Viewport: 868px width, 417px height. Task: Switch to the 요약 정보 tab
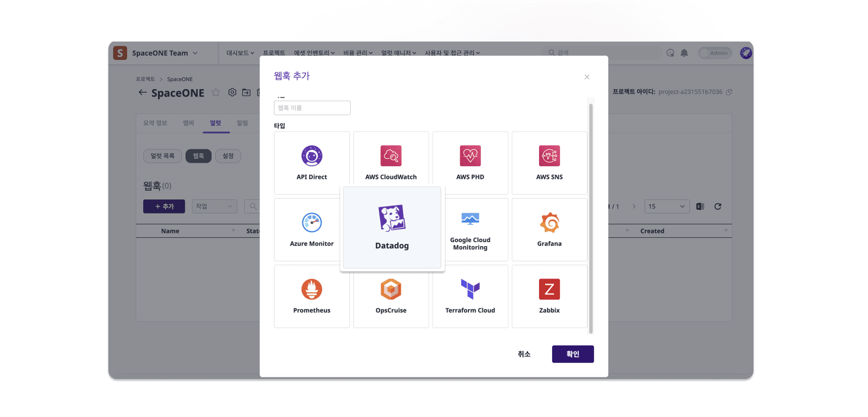[x=155, y=123]
